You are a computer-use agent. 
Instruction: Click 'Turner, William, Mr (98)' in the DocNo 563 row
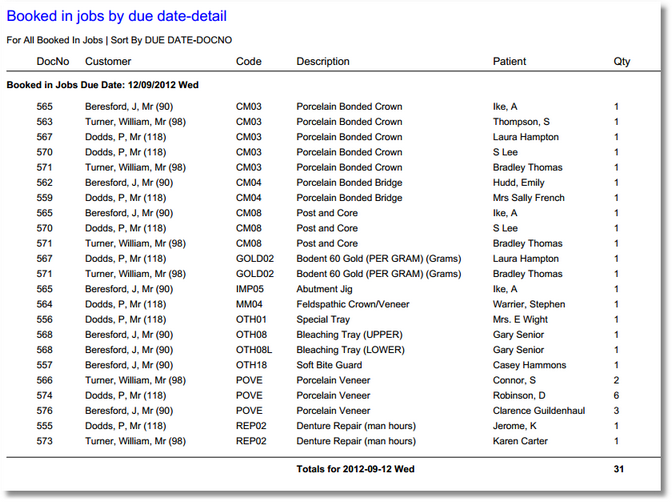point(135,122)
